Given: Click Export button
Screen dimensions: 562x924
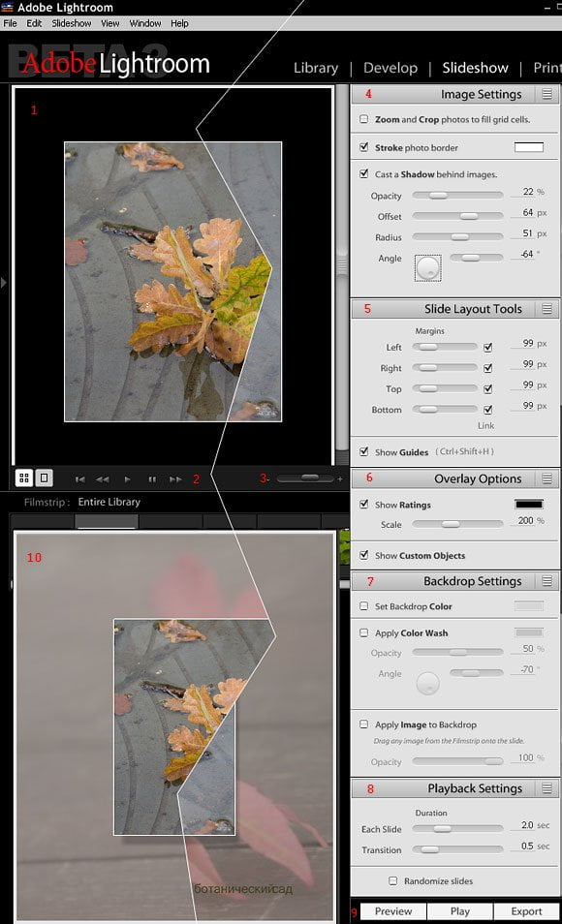Looking at the screenshot, I should tap(526, 911).
